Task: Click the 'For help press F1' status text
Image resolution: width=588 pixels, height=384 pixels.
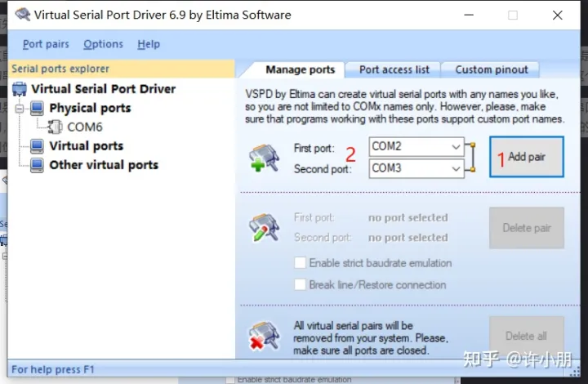Action: click(x=53, y=370)
